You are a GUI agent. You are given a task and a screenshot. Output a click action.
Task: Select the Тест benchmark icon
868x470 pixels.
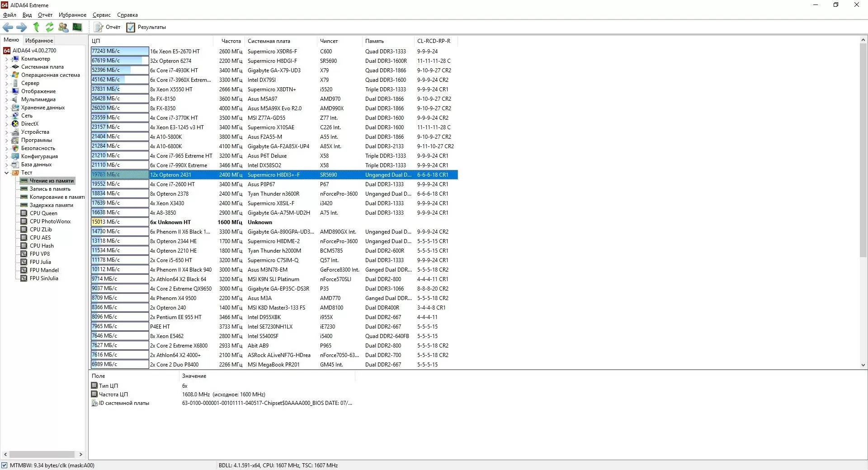15,173
